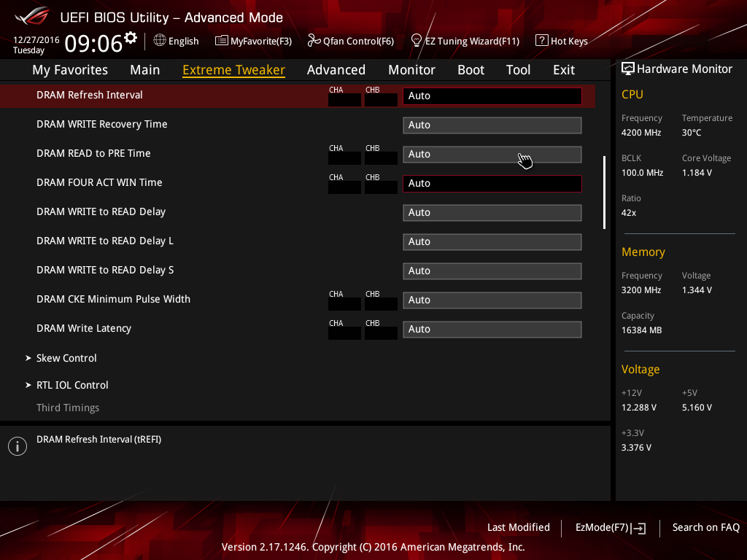Select the DRAM FOUR ACT WIN Time field
Screen dimensions: 747x560
492,183
